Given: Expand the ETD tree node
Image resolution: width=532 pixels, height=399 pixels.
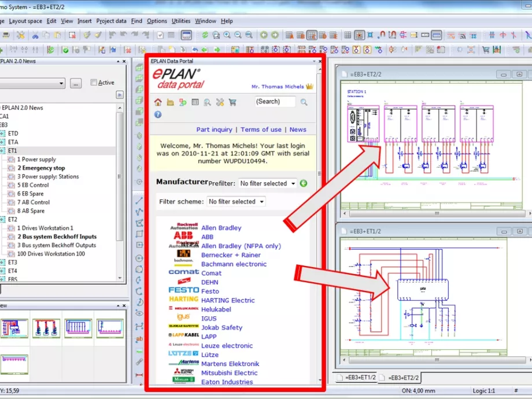Looking at the screenshot, I should (3, 134).
